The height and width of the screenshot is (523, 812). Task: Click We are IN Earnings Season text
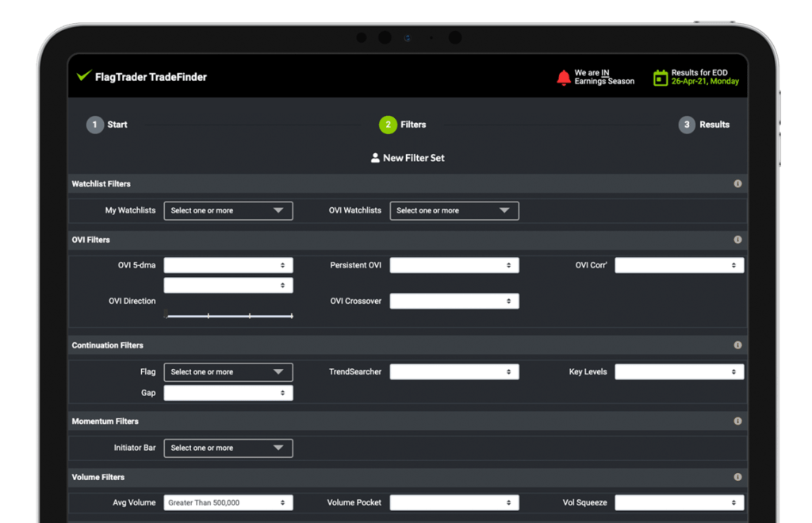pos(604,77)
